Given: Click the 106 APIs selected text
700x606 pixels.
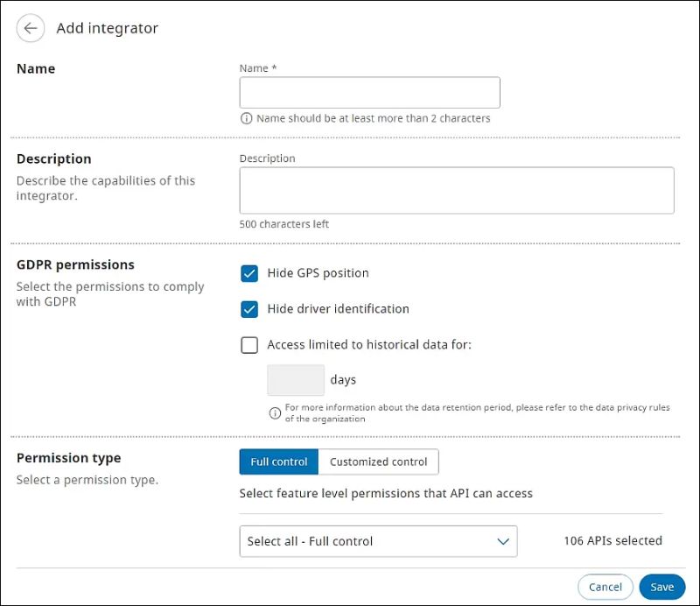Looking at the screenshot, I should [612, 541].
